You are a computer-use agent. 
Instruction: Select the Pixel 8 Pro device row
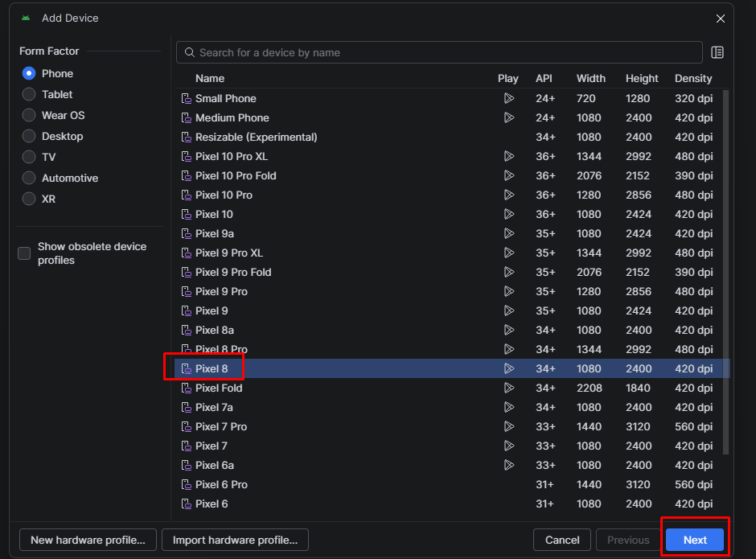(452, 349)
